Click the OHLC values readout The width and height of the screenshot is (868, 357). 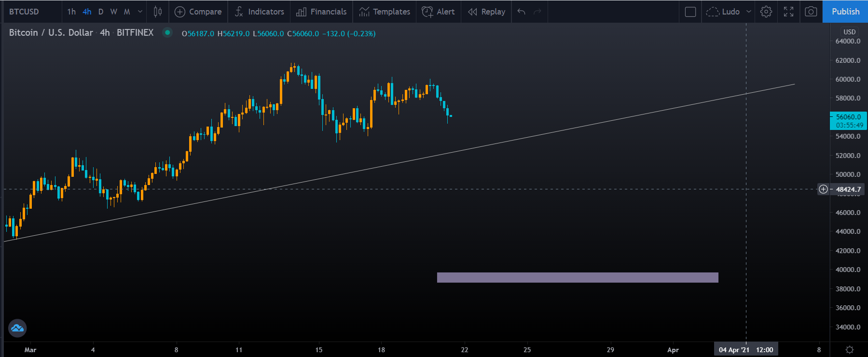(x=278, y=33)
